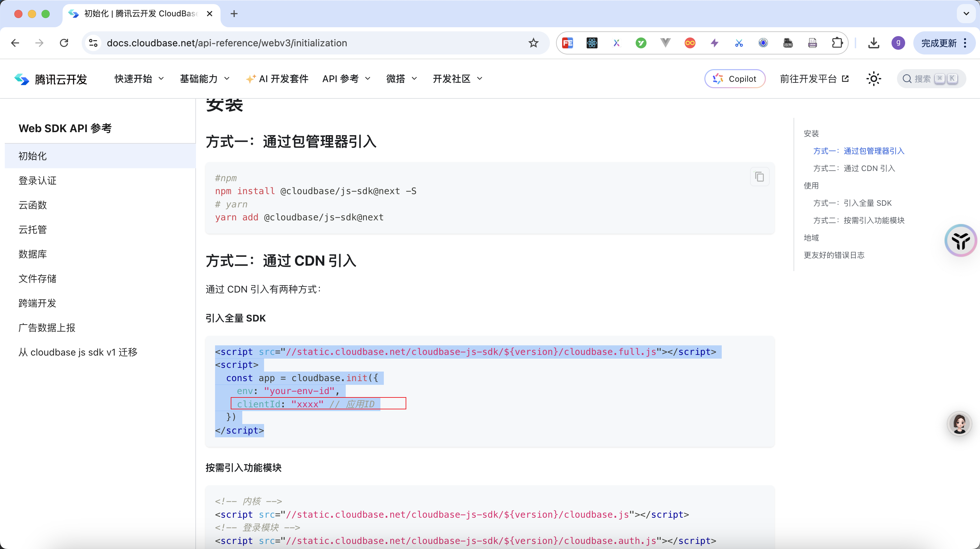Click 前往开发平台 external link
980x549 pixels.
coord(814,79)
